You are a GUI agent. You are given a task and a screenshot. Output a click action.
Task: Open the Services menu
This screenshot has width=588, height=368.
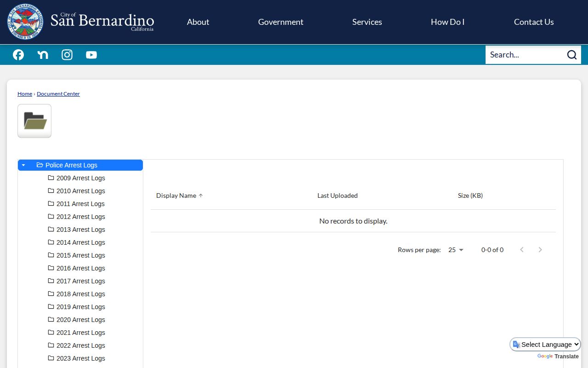click(367, 22)
